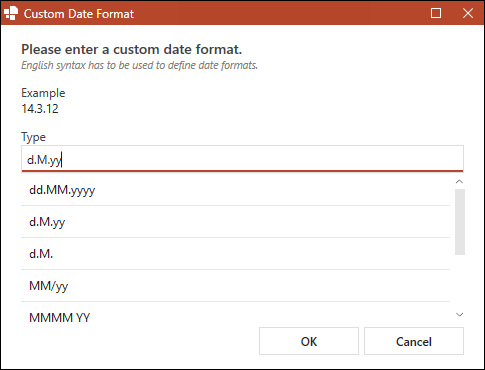The width and height of the screenshot is (485, 370).
Task: Pick the d.M. format entry
Action: pos(235,254)
